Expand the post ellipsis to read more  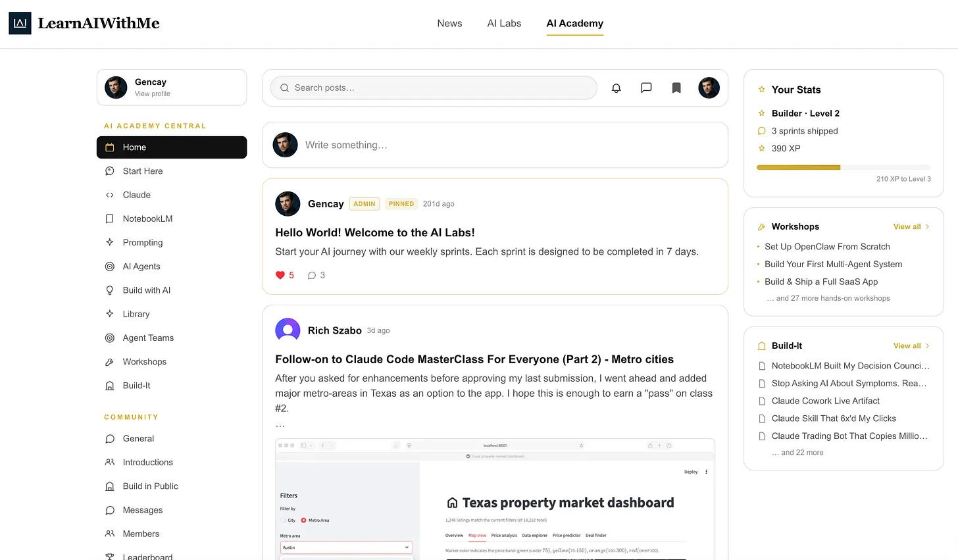(280, 424)
